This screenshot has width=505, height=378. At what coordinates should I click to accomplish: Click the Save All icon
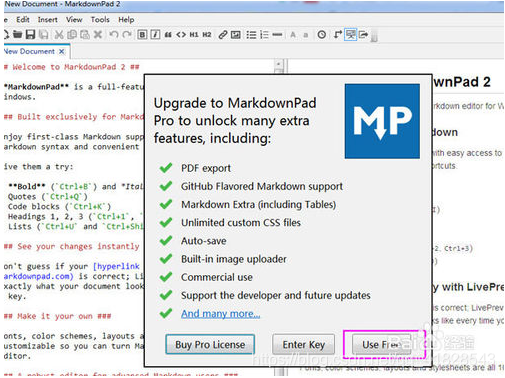tap(44, 35)
